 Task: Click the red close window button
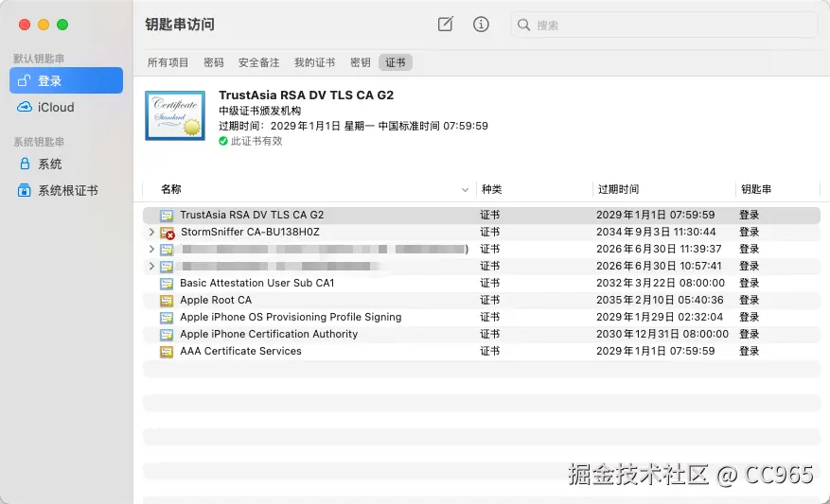[x=25, y=25]
